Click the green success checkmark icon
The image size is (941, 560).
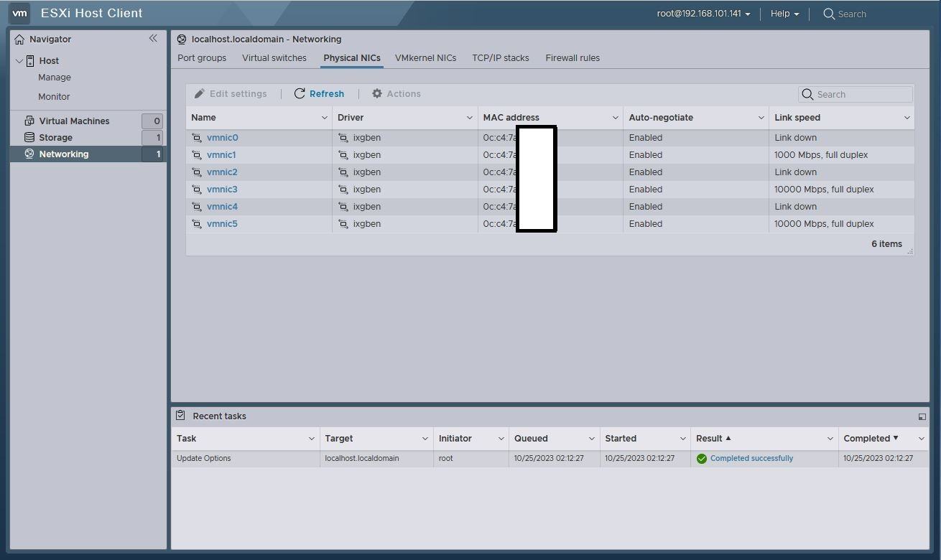pos(702,459)
